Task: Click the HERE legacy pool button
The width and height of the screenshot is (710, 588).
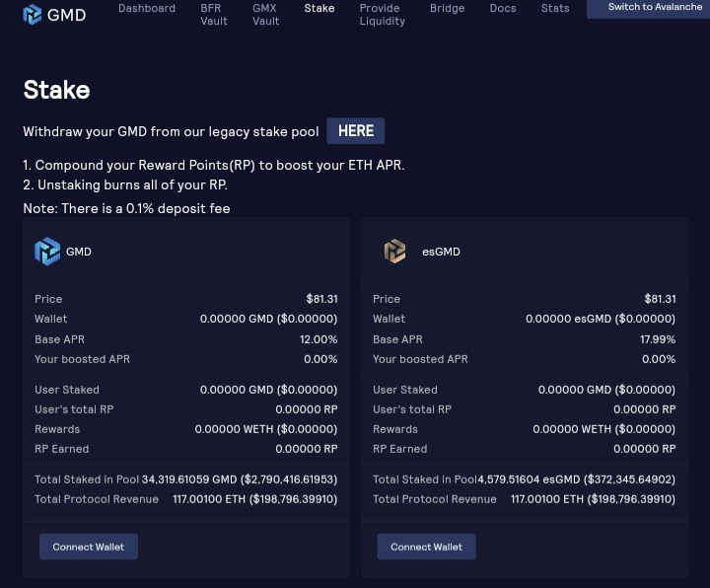Action: [x=355, y=131]
